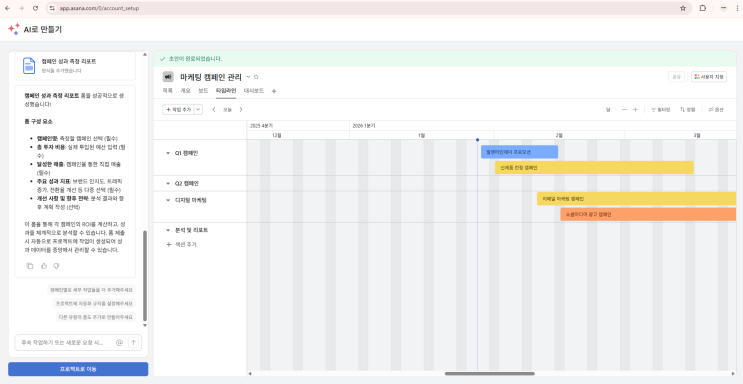Click the 캠페인 성과 측정 리포트 form card

pos(75,66)
